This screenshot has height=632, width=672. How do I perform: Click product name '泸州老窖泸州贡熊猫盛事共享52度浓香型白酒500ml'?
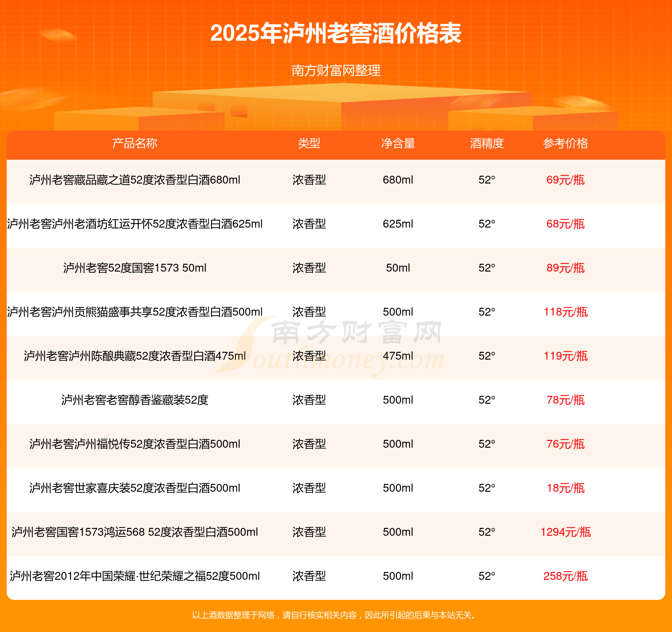pyautogui.click(x=135, y=312)
